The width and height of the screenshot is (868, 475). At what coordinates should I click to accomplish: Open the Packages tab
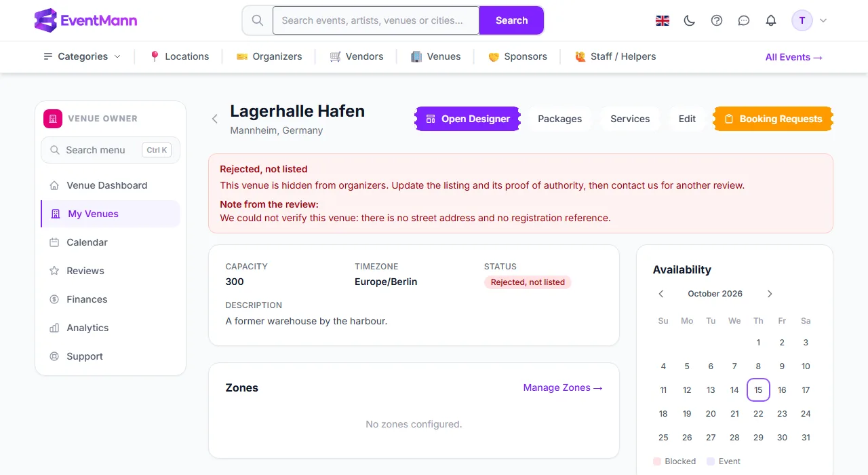point(559,119)
